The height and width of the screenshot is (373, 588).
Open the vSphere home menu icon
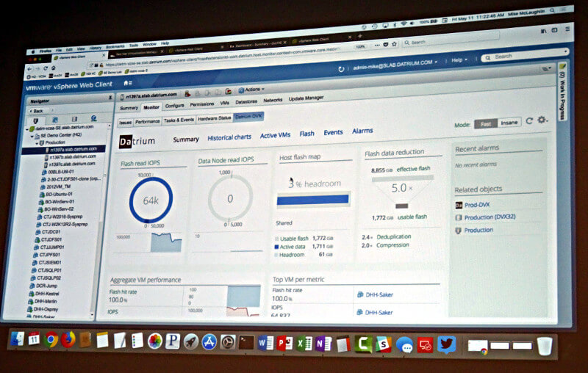pos(128,83)
